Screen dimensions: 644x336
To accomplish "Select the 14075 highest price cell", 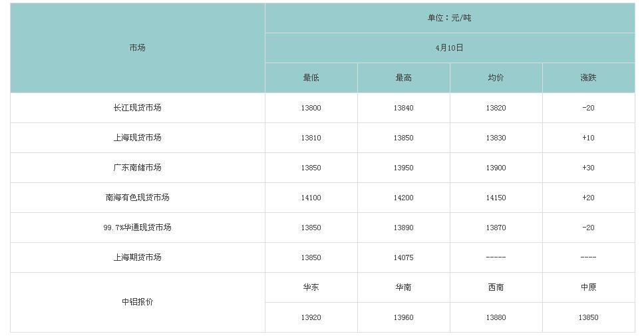I will (x=403, y=257).
